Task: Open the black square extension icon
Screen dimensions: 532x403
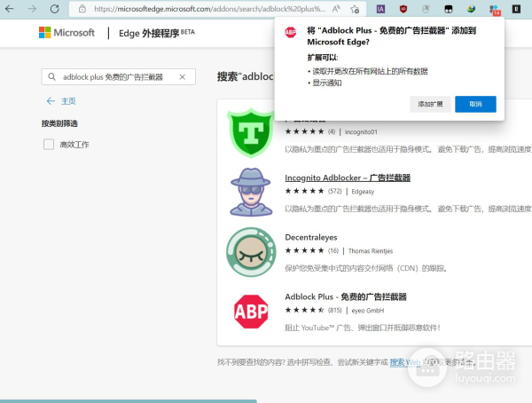Action: [516, 9]
